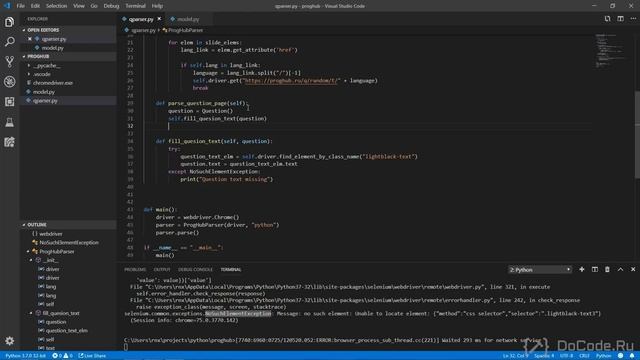Open the File menu
Viewport: 640px width, 360px height.
[20, 6]
